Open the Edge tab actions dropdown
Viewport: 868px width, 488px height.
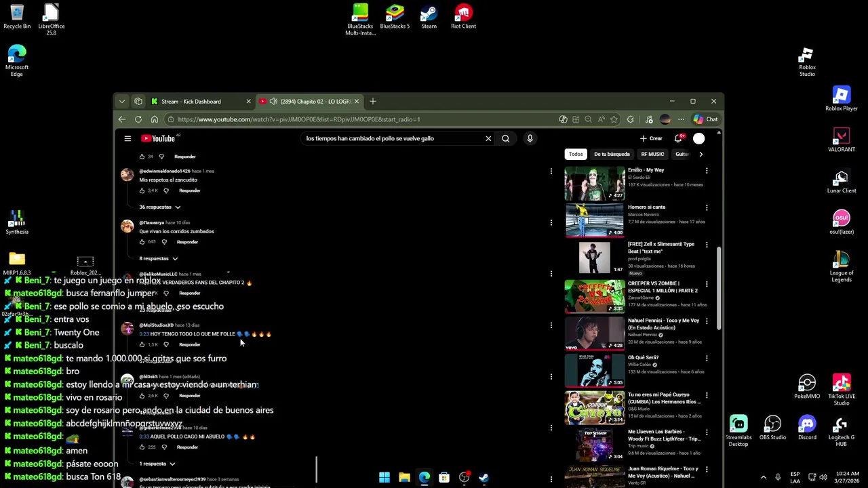point(122,101)
